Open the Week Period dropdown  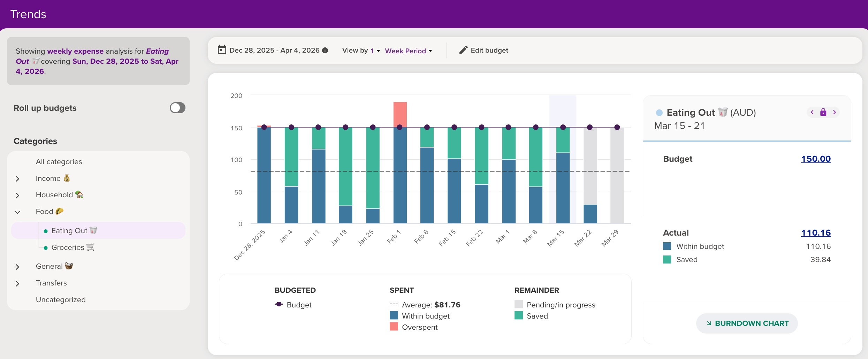[x=409, y=51]
